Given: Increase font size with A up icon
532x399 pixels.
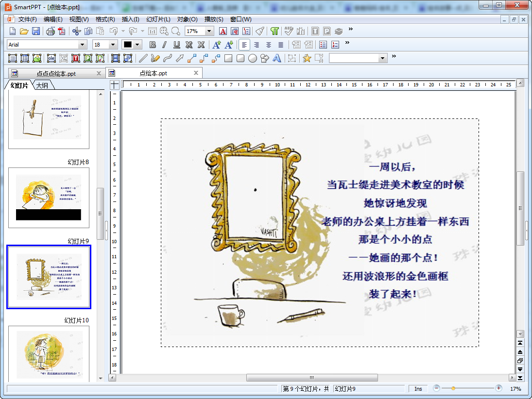Looking at the screenshot, I should point(217,45).
